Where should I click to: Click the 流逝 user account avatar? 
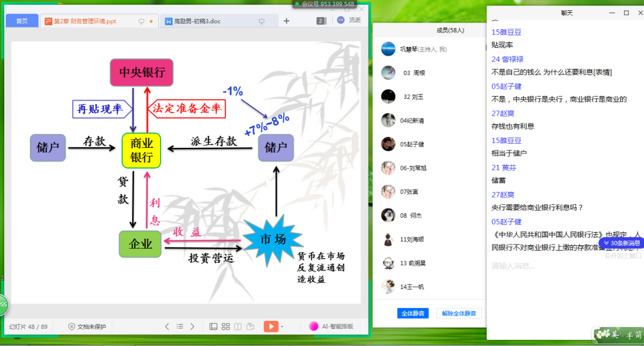click(340, 20)
